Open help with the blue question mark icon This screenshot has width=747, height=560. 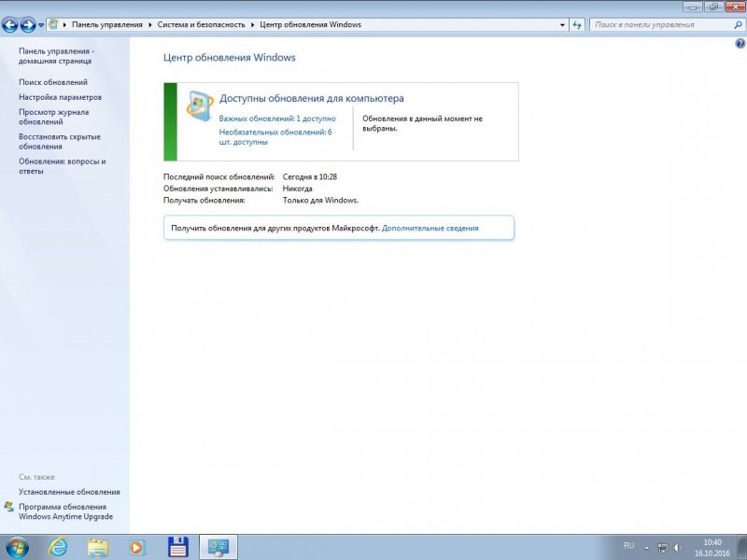(740, 44)
